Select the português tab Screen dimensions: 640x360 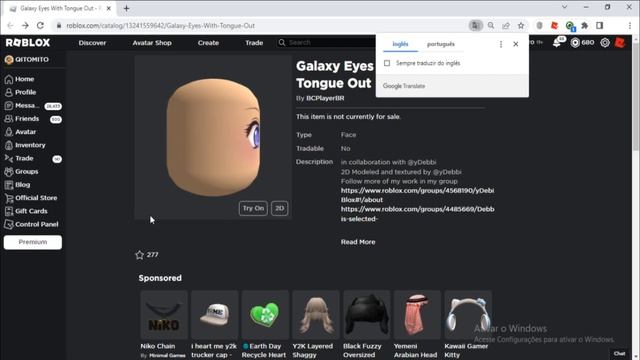(x=441, y=44)
